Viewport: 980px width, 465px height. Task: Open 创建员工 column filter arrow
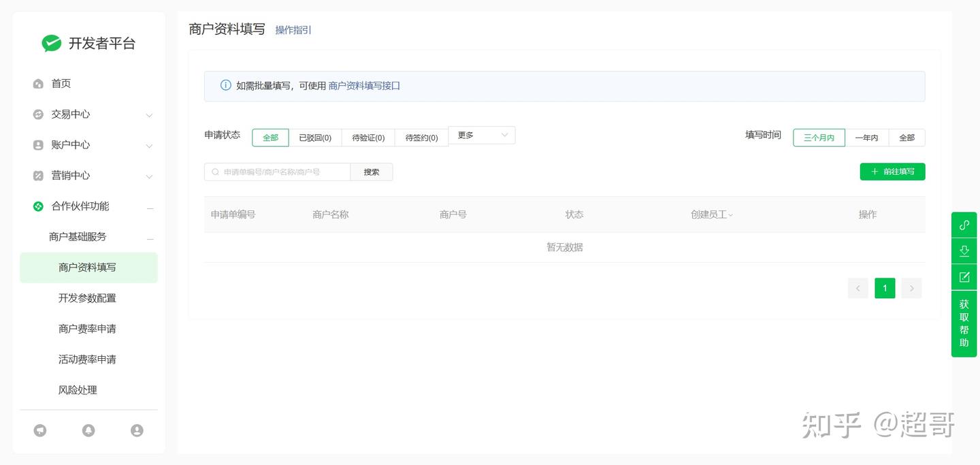[731, 215]
